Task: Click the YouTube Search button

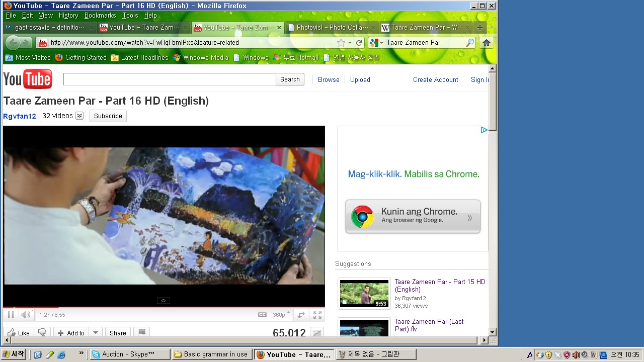Action: click(x=290, y=79)
